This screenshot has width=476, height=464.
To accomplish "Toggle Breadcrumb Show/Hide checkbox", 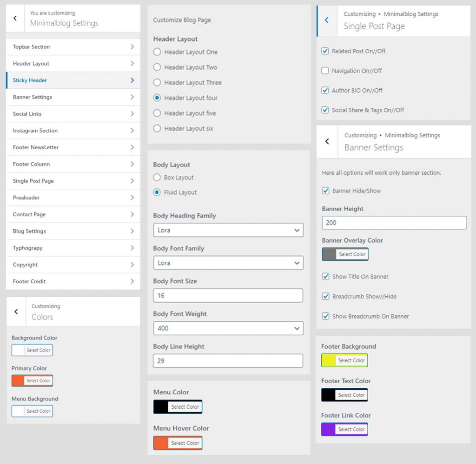I will tap(325, 296).
